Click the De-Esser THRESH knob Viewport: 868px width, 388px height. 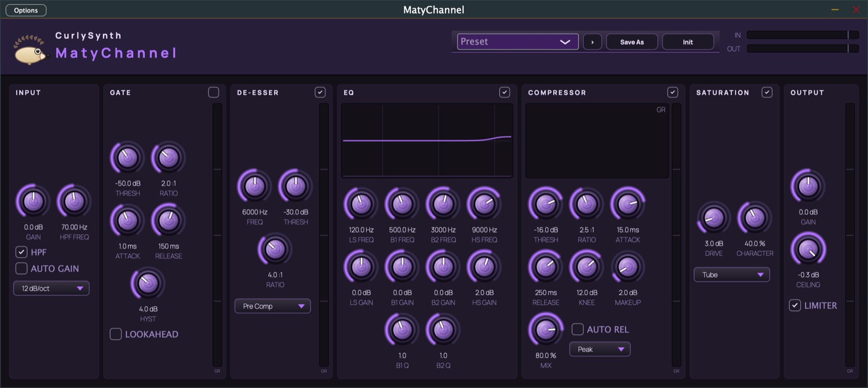tap(296, 186)
